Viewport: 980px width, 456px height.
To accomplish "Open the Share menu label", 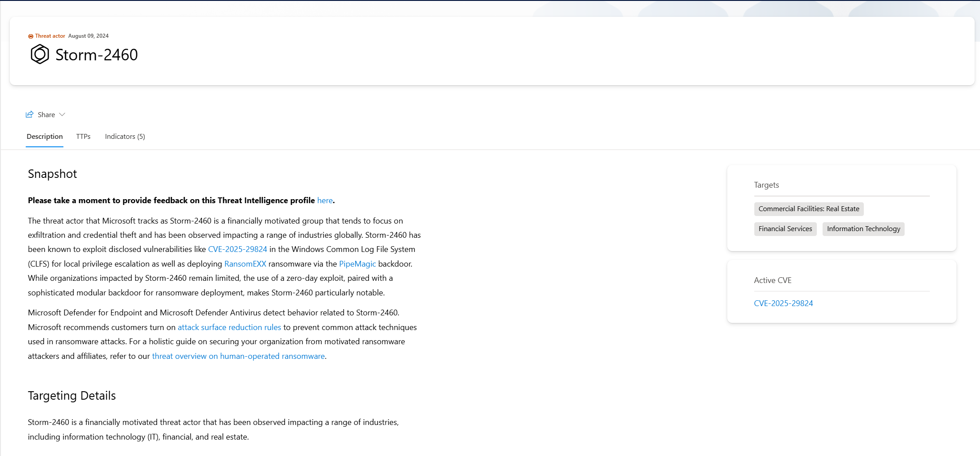I will pyautogui.click(x=46, y=114).
